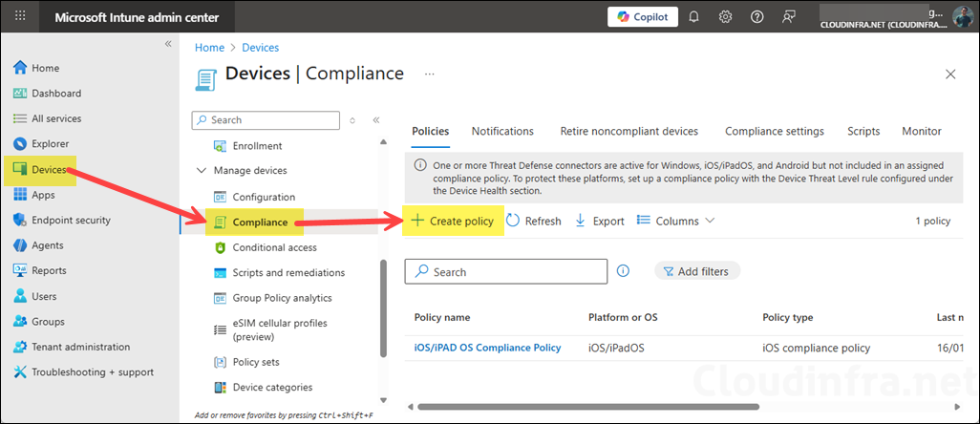Open the notifications bell icon
The image size is (980, 424).
693,17
